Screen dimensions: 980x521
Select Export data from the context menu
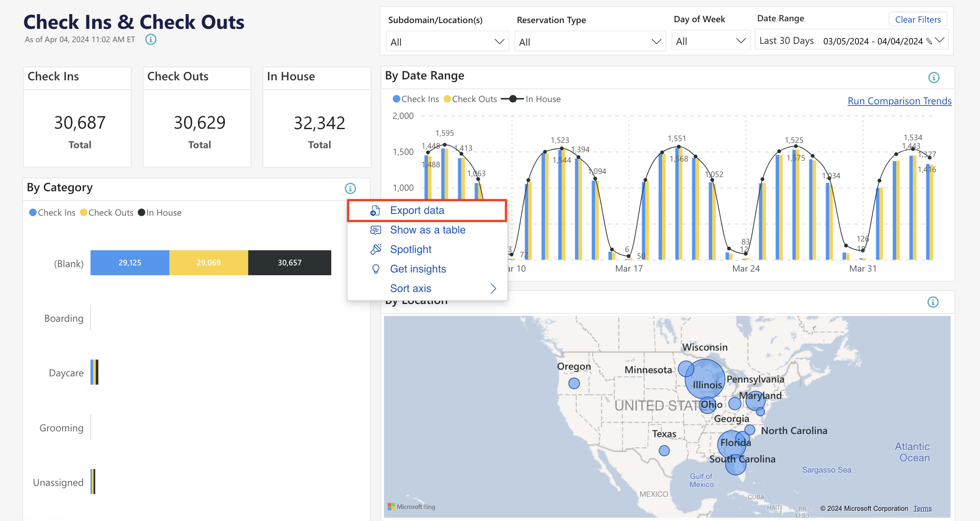tap(416, 210)
